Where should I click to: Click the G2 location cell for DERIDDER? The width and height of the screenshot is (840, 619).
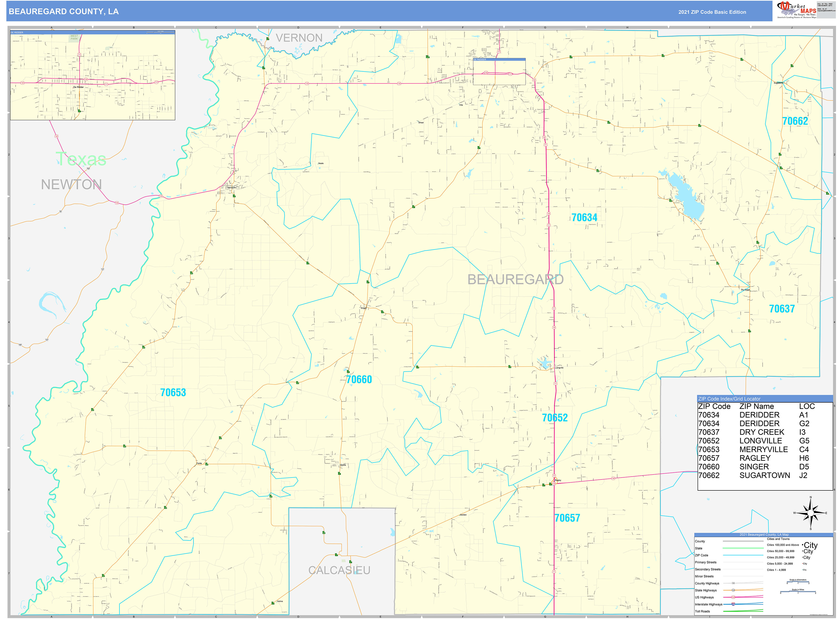point(804,424)
